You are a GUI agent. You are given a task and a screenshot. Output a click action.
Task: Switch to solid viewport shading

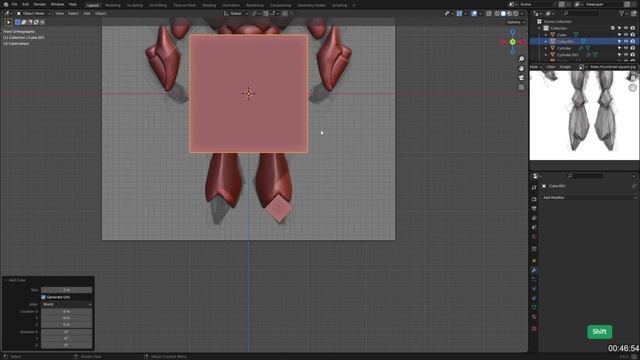[x=503, y=13]
